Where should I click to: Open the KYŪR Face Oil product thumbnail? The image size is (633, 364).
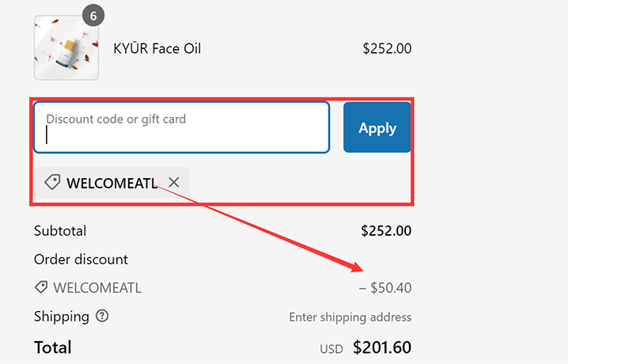pyautogui.click(x=66, y=48)
